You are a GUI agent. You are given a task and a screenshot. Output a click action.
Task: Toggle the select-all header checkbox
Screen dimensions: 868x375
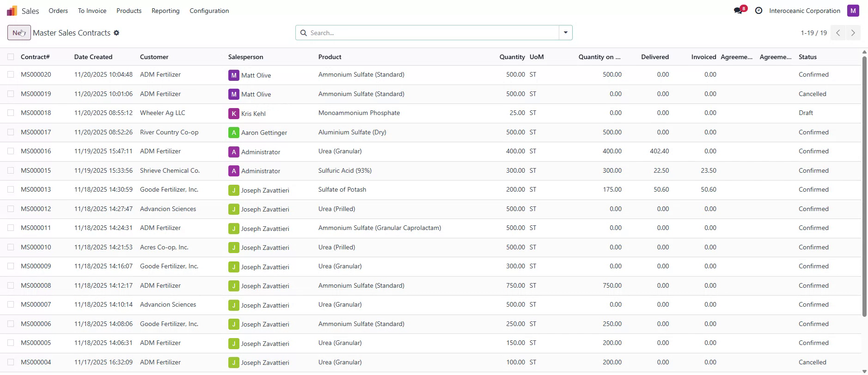tap(11, 57)
